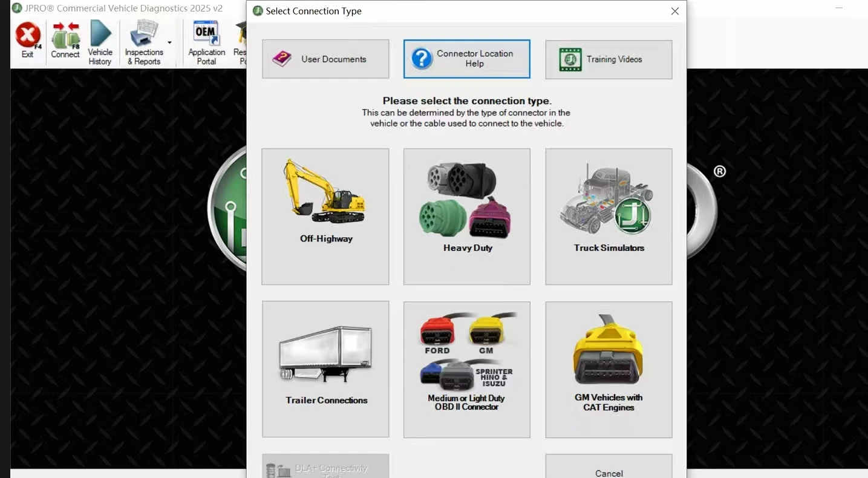Click the 'Select Connection Type' dialog title
Screen dimensions: 868x478
click(x=314, y=11)
